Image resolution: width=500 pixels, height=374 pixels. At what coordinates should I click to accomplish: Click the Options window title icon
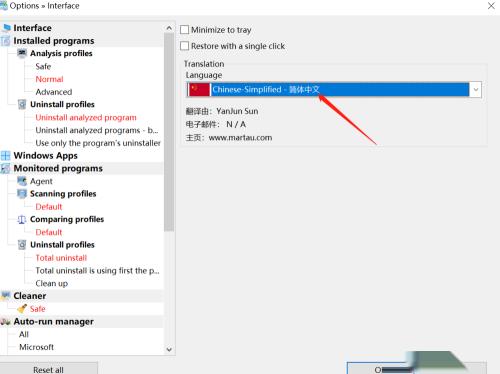click(4, 6)
